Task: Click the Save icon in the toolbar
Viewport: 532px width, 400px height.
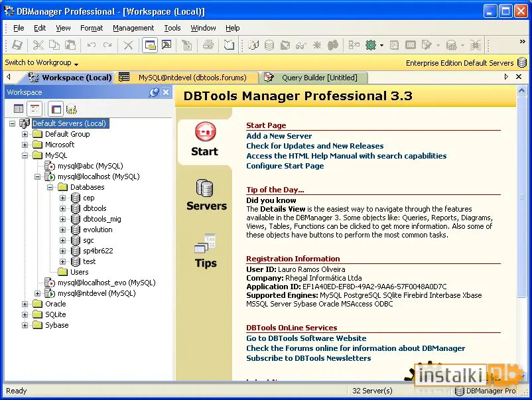Action: [x=17, y=45]
